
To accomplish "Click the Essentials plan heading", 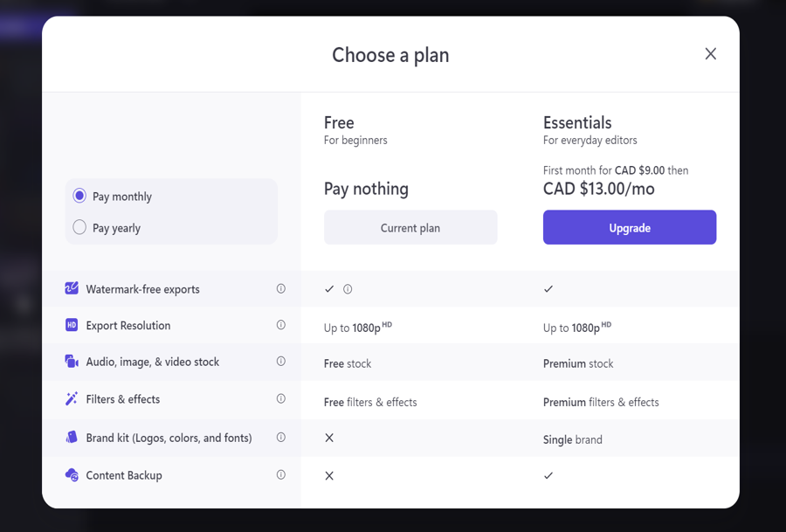I will pos(577,122).
